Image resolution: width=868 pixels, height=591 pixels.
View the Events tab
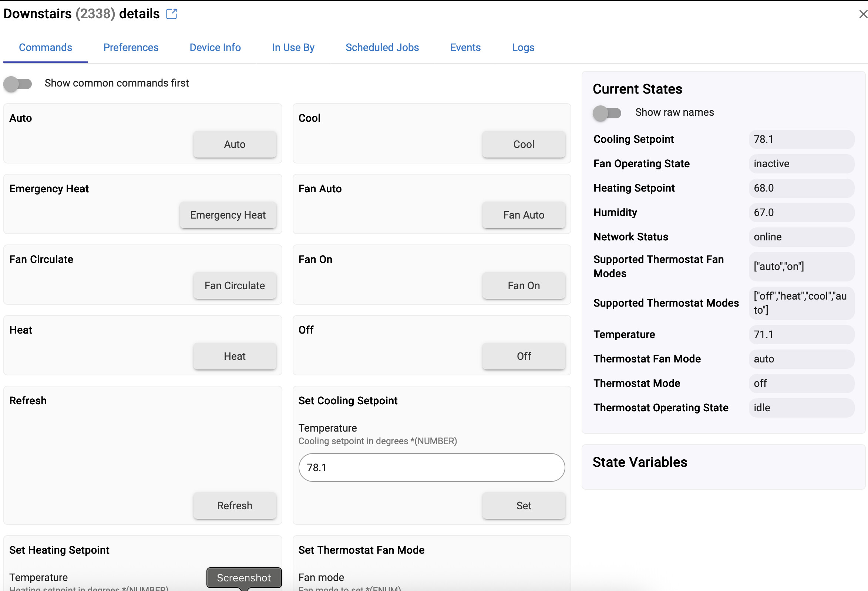tap(465, 47)
